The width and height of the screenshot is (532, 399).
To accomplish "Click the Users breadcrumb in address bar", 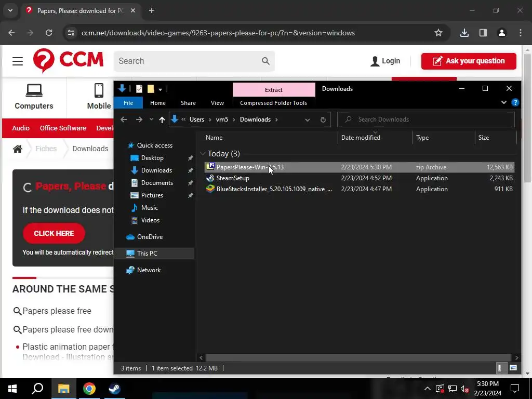I will coord(197,119).
